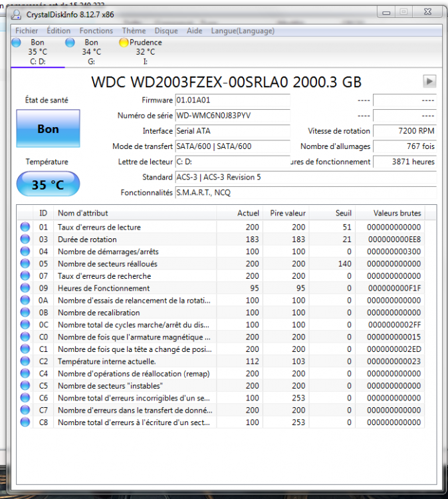Click status icon for attribute C4
This screenshot has height=499, width=448.
[25, 373]
